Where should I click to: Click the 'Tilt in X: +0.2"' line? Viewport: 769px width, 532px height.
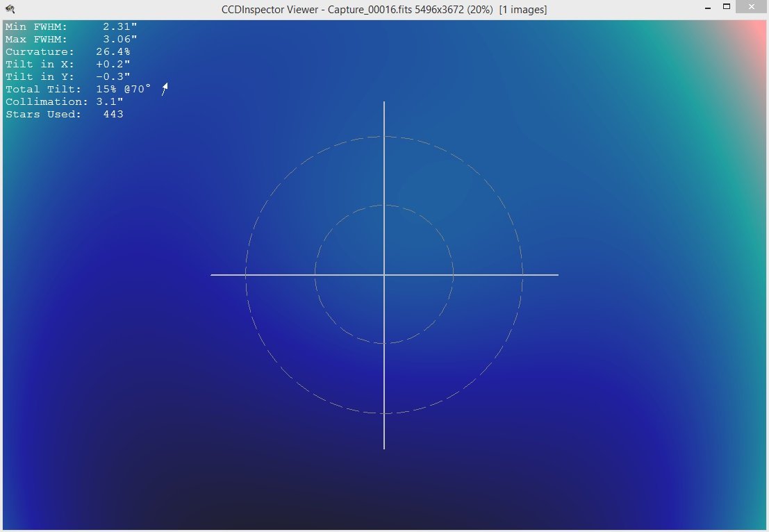pyautogui.click(x=67, y=64)
